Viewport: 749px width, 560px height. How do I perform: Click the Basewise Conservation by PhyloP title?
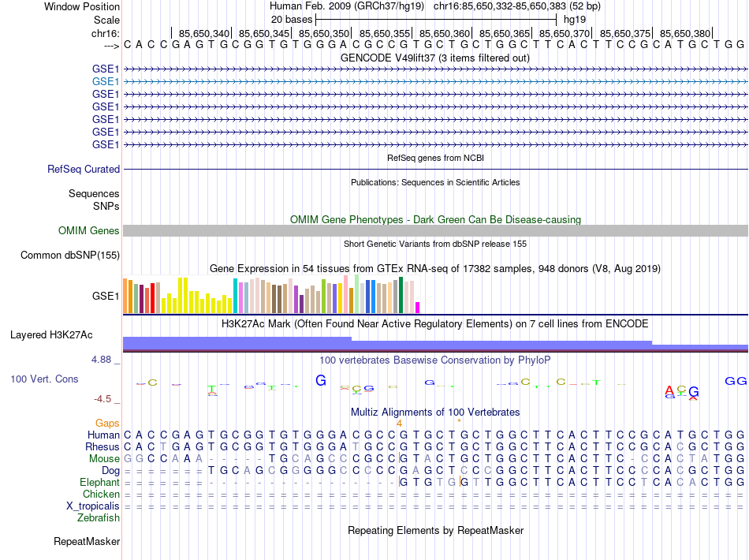(x=435, y=360)
